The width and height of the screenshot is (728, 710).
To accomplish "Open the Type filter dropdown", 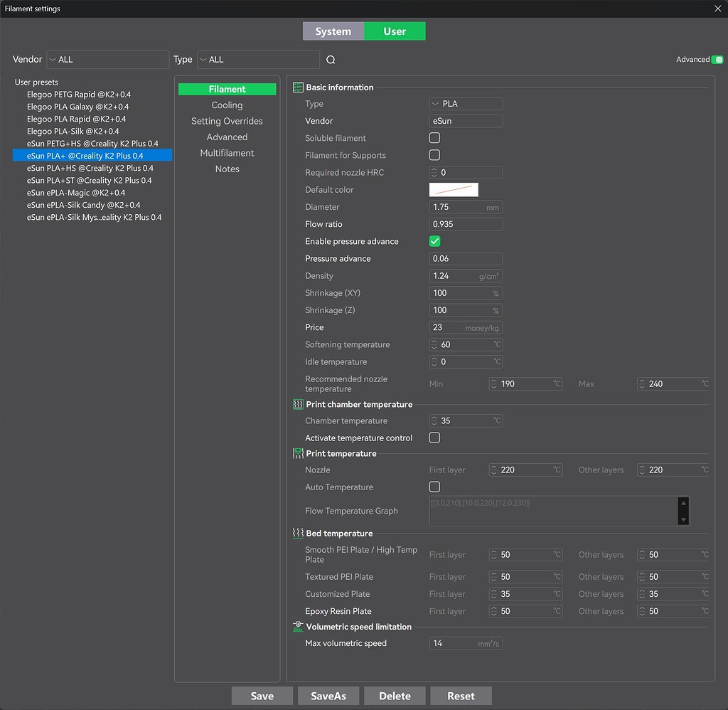I will [x=258, y=60].
